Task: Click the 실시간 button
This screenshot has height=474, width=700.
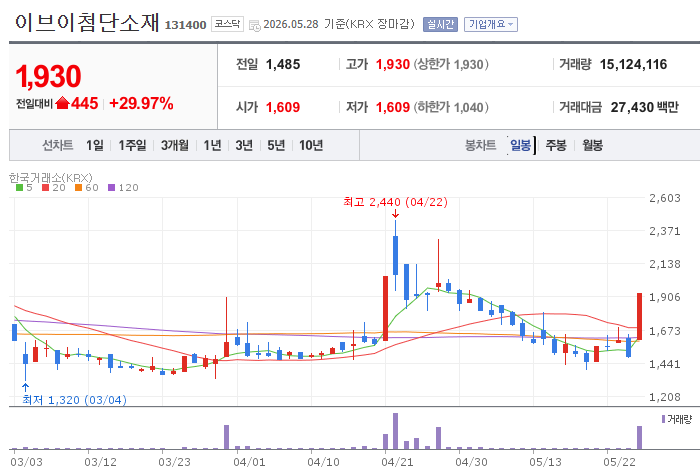Action: pos(440,24)
